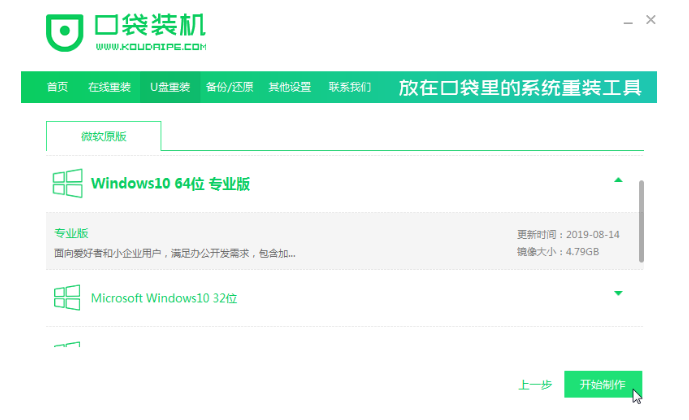Click the system list vertical scrollbar
689x420 pixels.
point(640,221)
